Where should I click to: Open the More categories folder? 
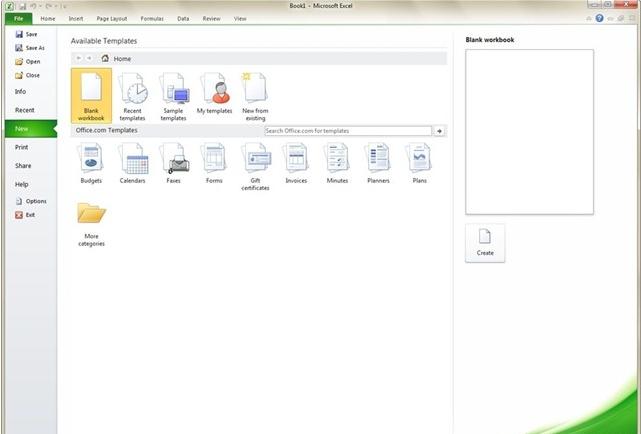coord(91,223)
